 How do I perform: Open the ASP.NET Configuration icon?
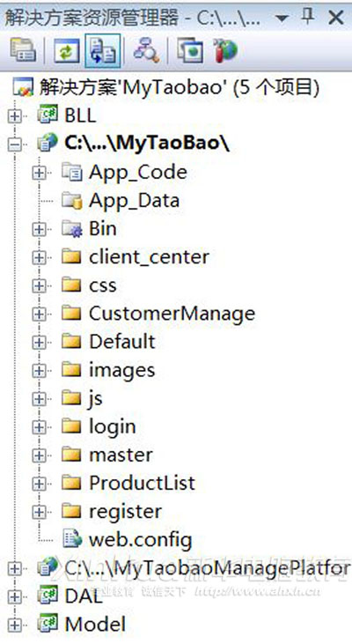(225, 51)
